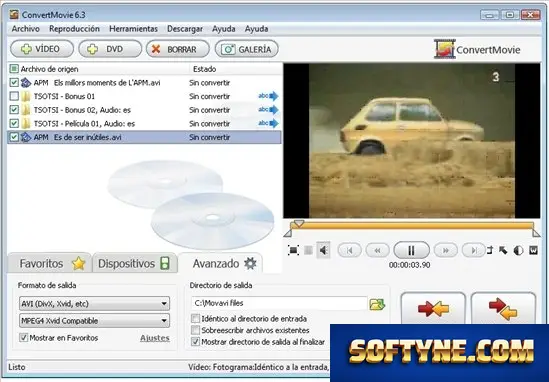Skip to previous file button
549x382 pixels.
[349, 250]
